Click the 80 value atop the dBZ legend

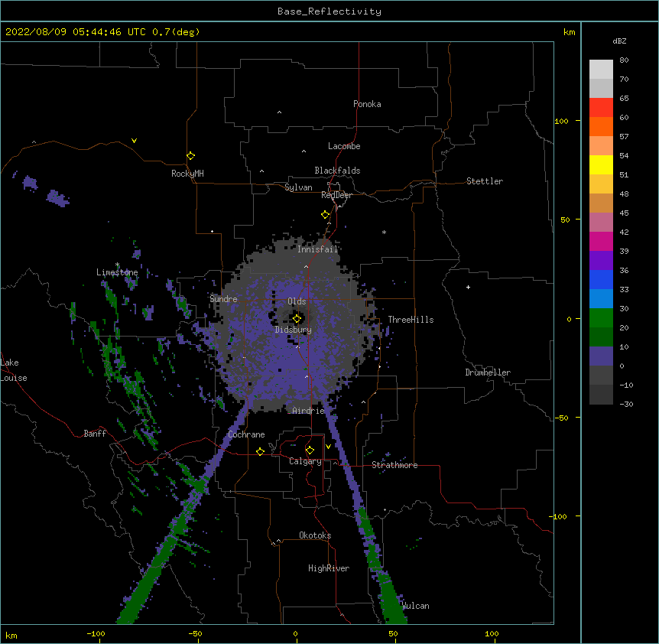(624, 60)
